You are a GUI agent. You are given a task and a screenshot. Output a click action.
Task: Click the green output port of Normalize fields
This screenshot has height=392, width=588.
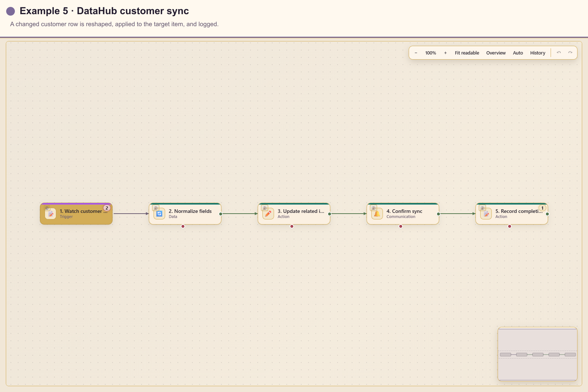pos(221,214)
